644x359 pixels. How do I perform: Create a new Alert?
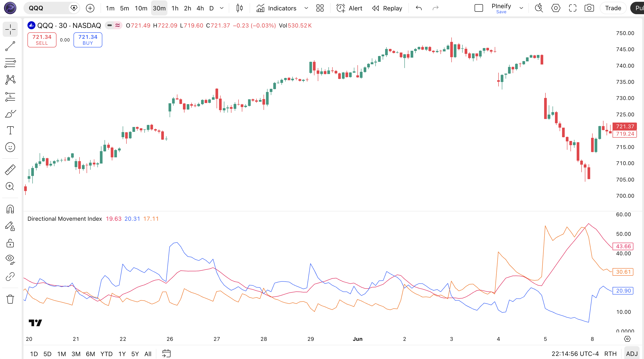pos(349,8)
